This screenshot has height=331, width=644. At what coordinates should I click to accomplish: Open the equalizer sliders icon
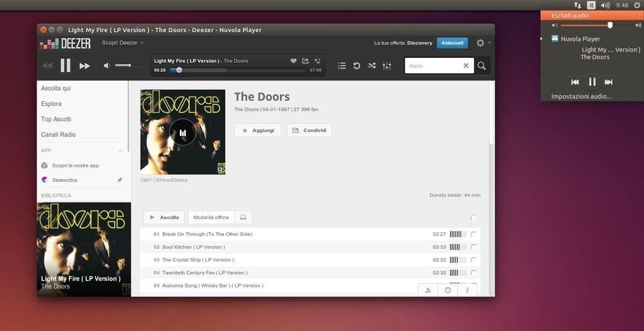(387, 65)
